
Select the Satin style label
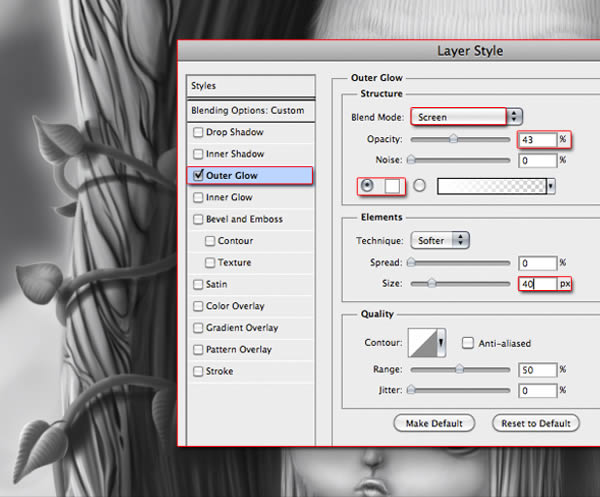[217, 284]
